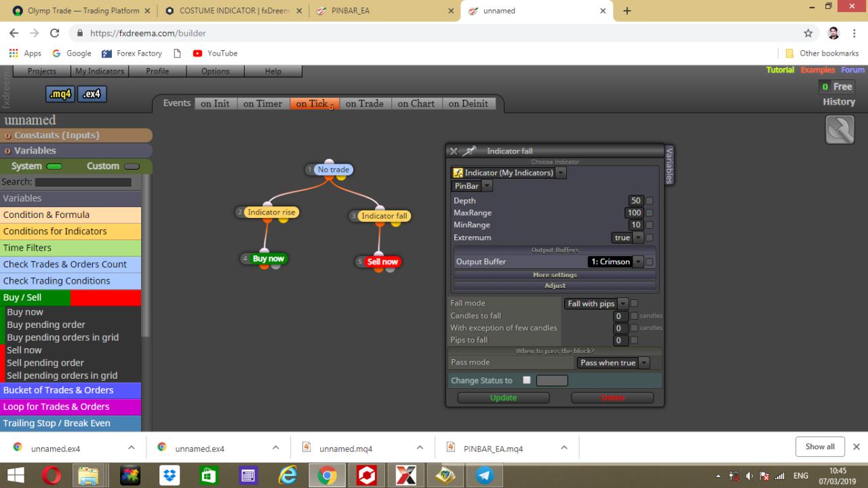The height and width of the screenshot is (488, 868).
Task: Select the Indicator fall block on canvas
Action: [x=384, y=216]
